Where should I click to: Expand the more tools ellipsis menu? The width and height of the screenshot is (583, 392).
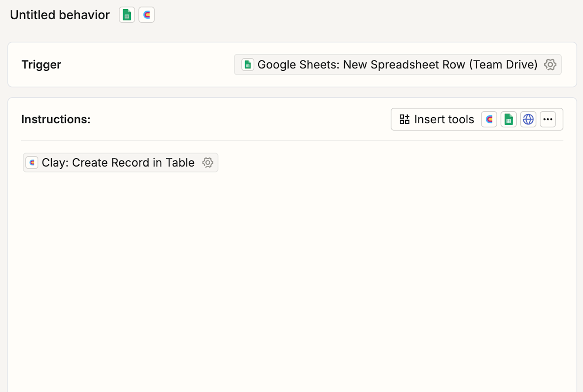(x=548, y=120)
